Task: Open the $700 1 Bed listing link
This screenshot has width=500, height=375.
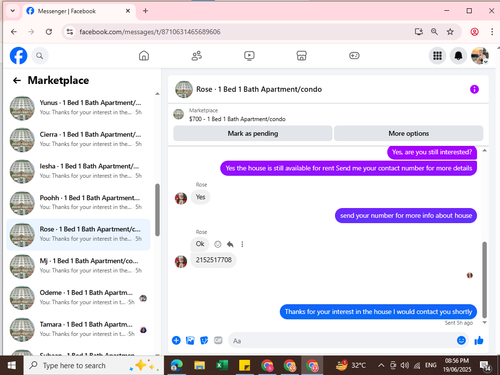Action: 237,119
